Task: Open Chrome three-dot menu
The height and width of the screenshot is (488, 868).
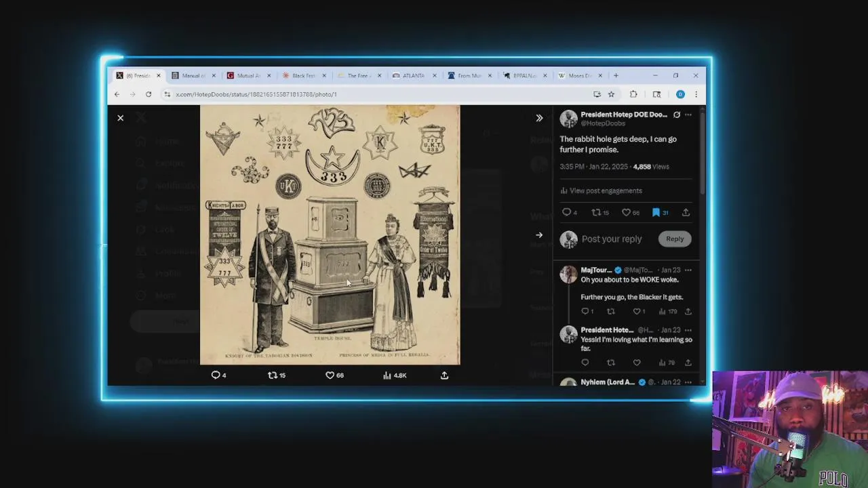Action: 696,94
